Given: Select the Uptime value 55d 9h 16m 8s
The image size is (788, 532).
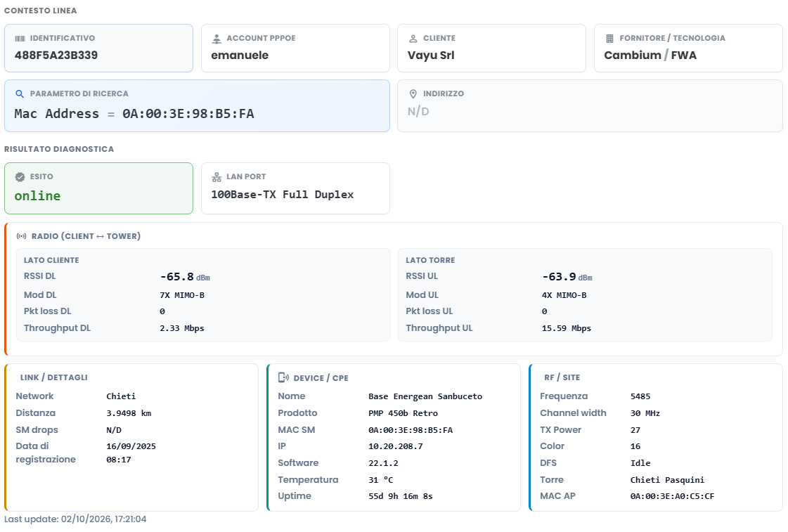Looking at the screenshot, I should click(401, 496).
